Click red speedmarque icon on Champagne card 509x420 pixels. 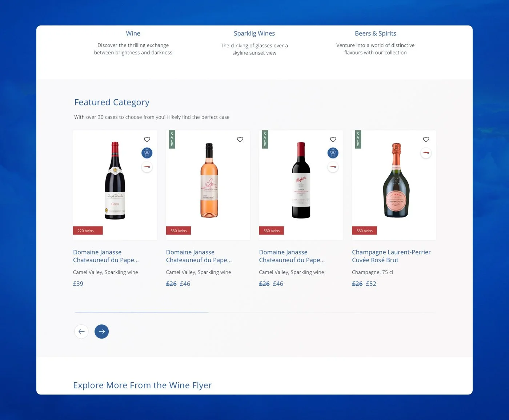point(426,153)
